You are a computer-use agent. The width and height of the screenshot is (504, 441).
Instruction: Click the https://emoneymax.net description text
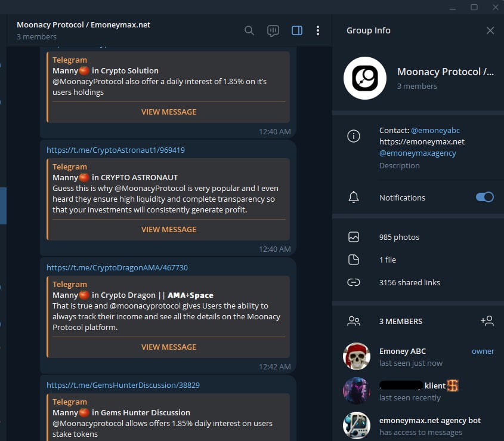point(422,141)
